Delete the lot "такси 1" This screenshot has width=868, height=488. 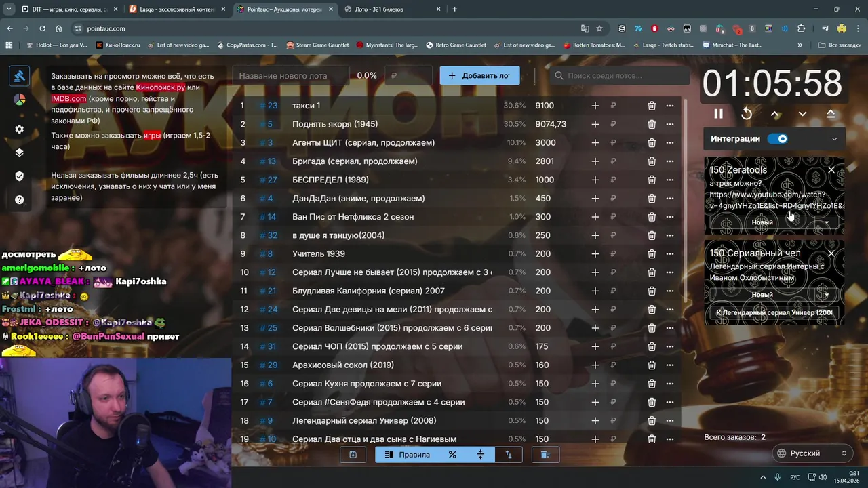pos(652,106)
